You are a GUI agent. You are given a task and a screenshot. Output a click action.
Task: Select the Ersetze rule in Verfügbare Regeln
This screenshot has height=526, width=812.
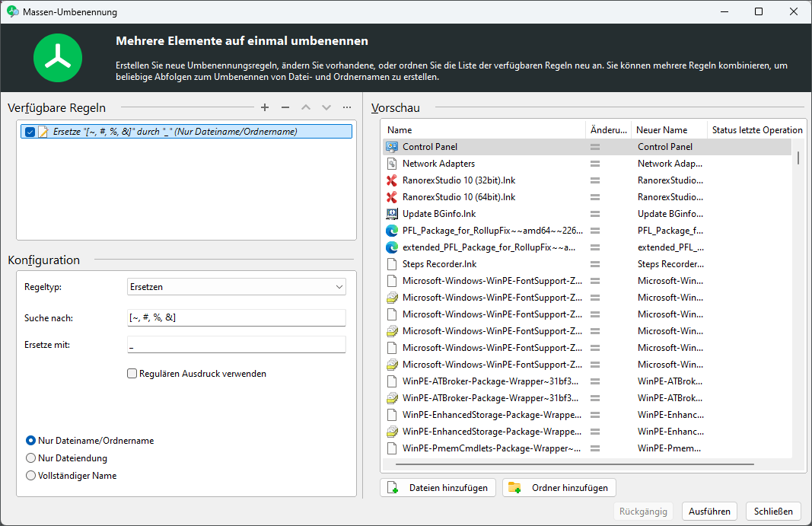[x=186, y=132]
